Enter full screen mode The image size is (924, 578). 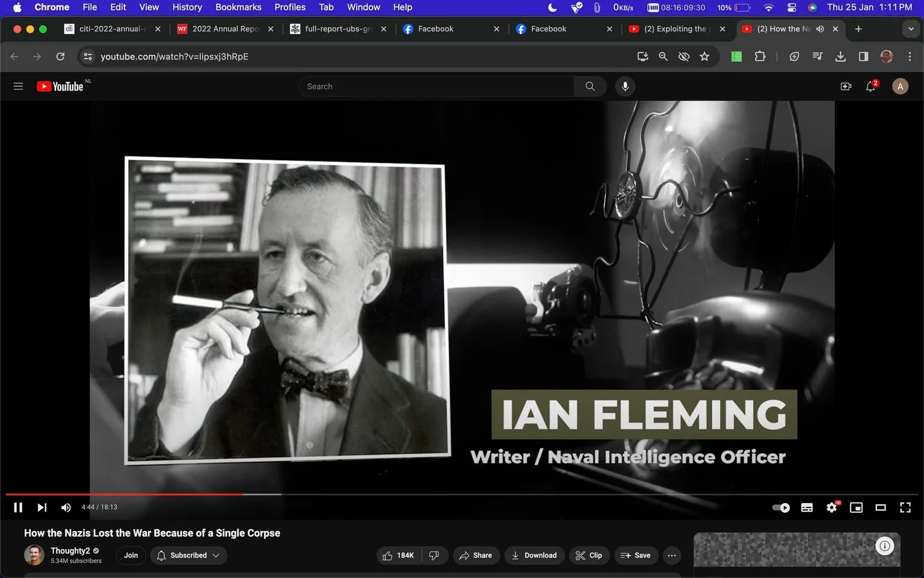click(905, 508)
